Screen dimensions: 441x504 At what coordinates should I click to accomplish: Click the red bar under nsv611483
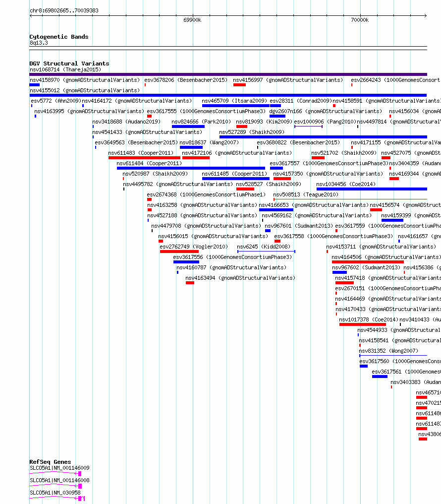[144, 158]
